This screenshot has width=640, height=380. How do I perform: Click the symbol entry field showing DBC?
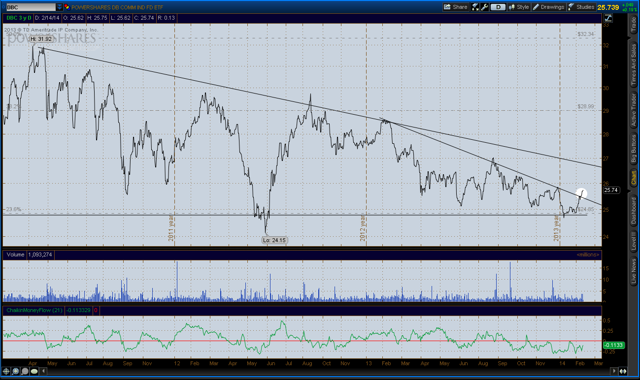[31, 7]
